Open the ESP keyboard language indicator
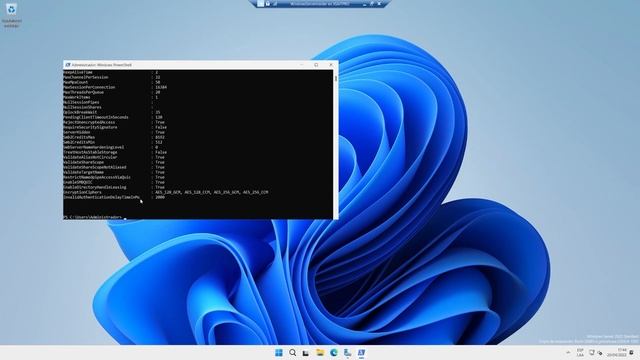 [580, 353]
